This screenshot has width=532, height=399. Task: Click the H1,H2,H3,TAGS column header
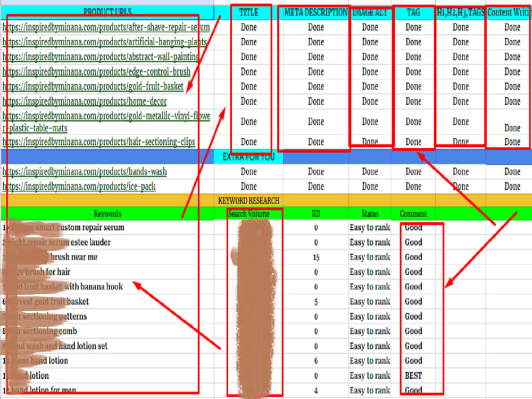(460, 13)
